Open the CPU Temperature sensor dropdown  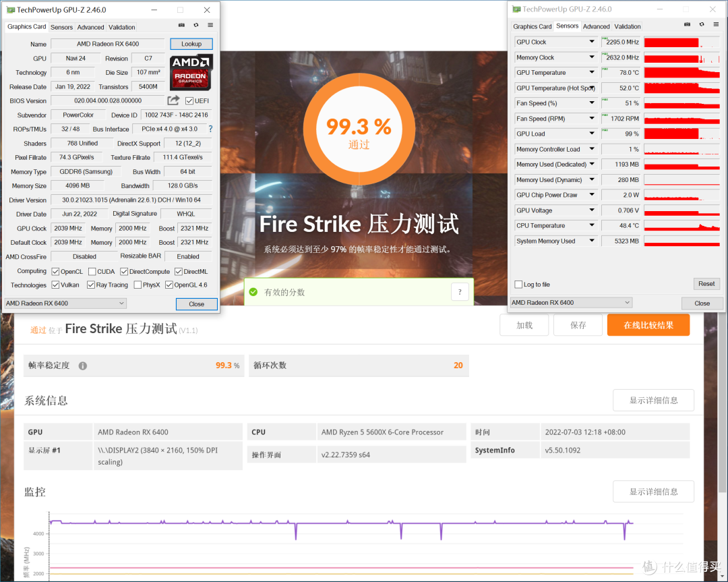pos(592,225)
